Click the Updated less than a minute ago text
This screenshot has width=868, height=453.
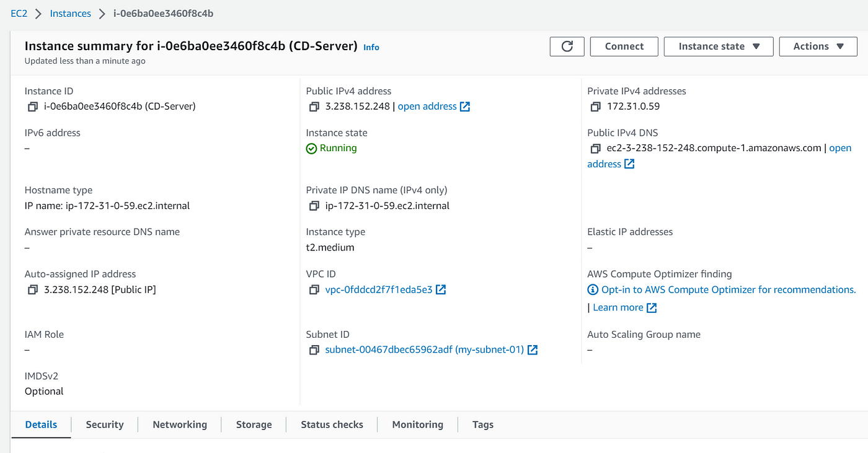(x=85, y=61)
